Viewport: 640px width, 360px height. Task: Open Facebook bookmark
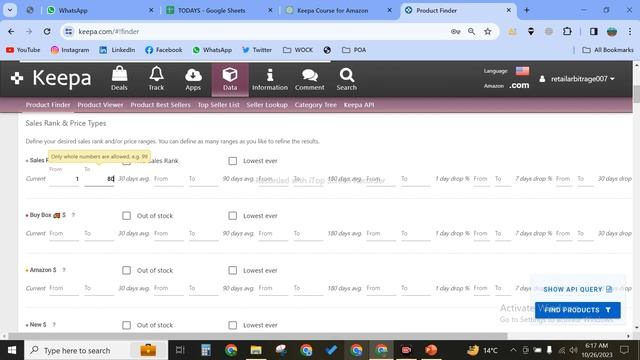(x=164, y=50)
